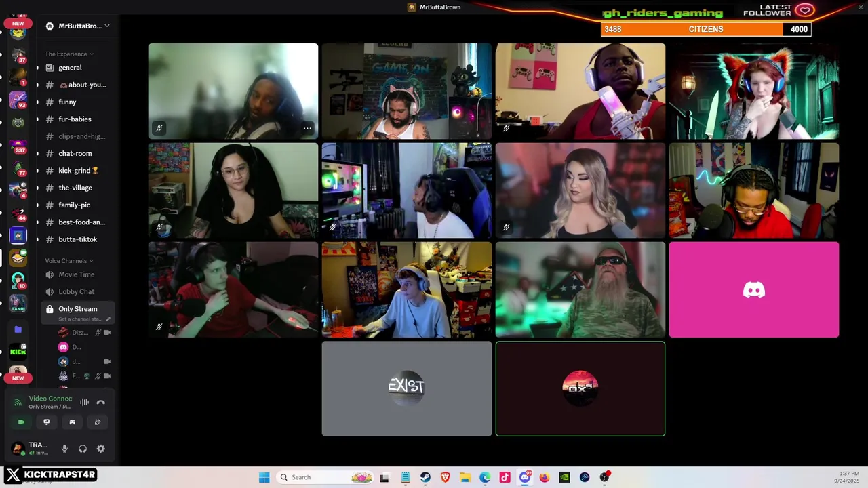Screen dimensions: 868x488
Task: Click the Dizz... user in voice list
Action: pos(85,333)
